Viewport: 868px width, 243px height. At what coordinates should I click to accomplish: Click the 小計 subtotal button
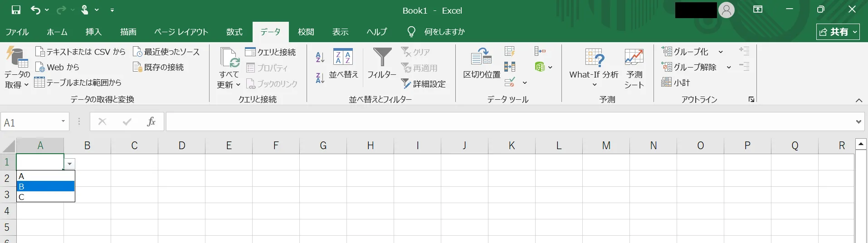tap(676, 83)
